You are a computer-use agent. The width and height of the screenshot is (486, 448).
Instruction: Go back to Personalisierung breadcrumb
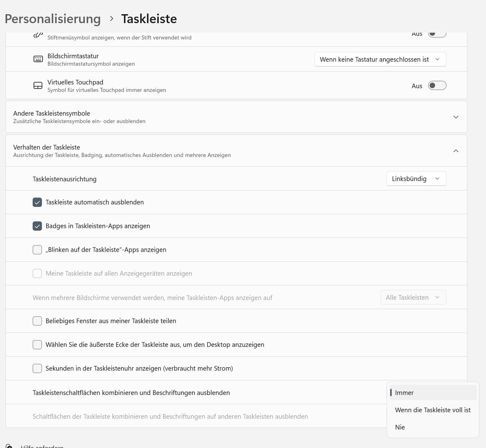point(53,19)
